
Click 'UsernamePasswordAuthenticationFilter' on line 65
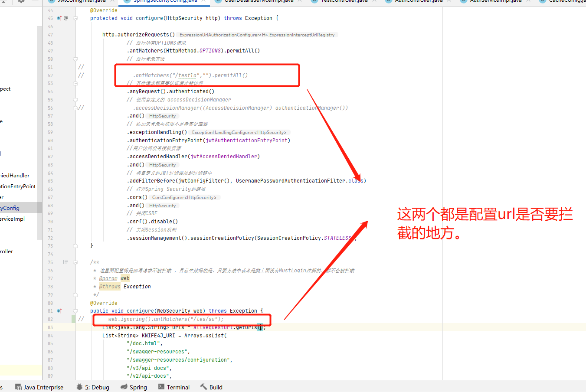point(291,181)
